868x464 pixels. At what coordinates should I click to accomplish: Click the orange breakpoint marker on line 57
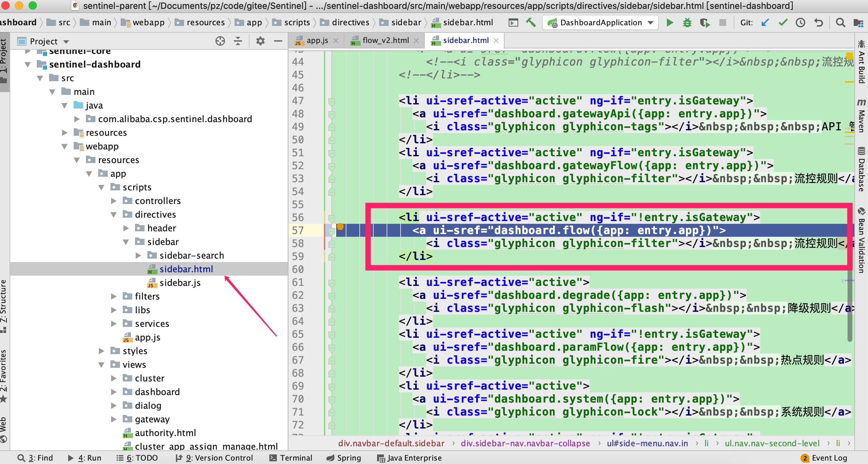[x=340, y=227]
